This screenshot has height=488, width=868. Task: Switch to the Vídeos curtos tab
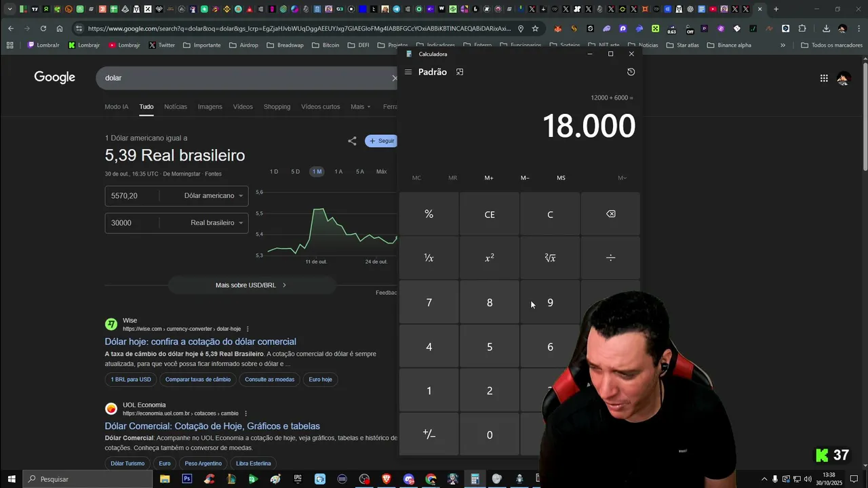(x=321, y=106)
